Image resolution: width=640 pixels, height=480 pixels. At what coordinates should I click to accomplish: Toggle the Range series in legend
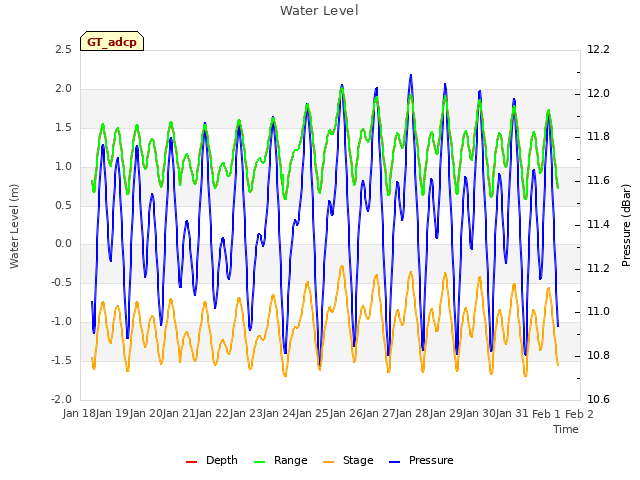click(x=280, y=461)
